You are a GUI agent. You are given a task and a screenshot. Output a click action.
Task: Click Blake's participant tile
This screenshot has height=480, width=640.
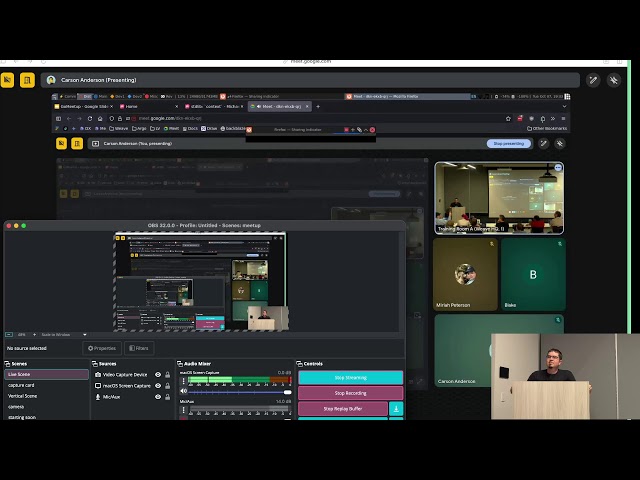533,274
